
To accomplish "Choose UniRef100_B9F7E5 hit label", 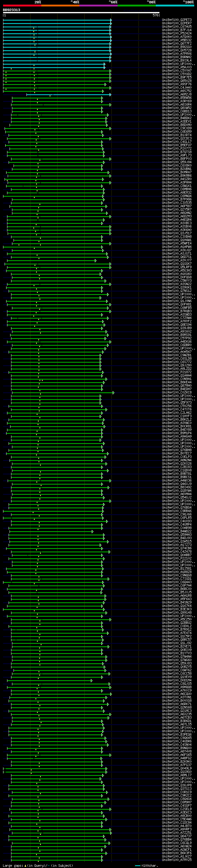I will tap(177, 78).
